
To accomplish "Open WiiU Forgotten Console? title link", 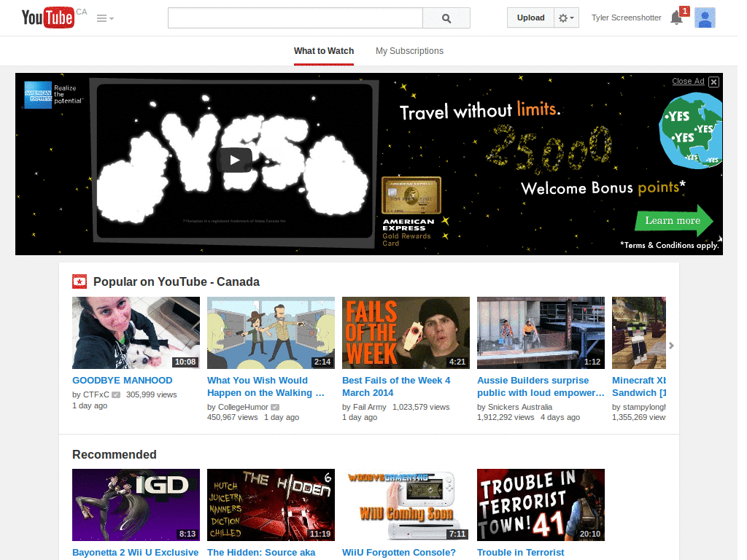I will coord(399,553).
